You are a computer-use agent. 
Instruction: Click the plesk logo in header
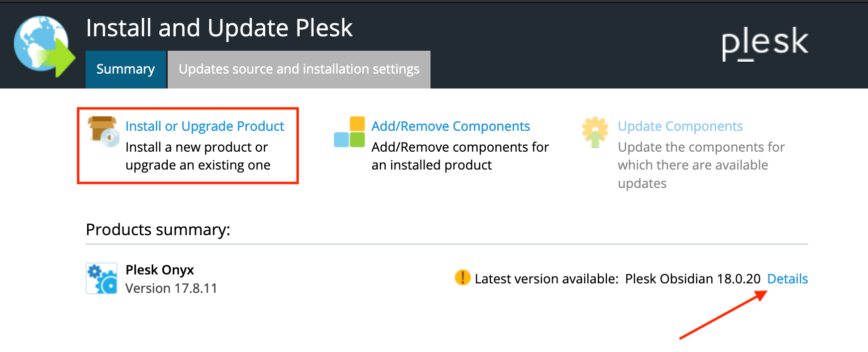click(x=765, y=43)
